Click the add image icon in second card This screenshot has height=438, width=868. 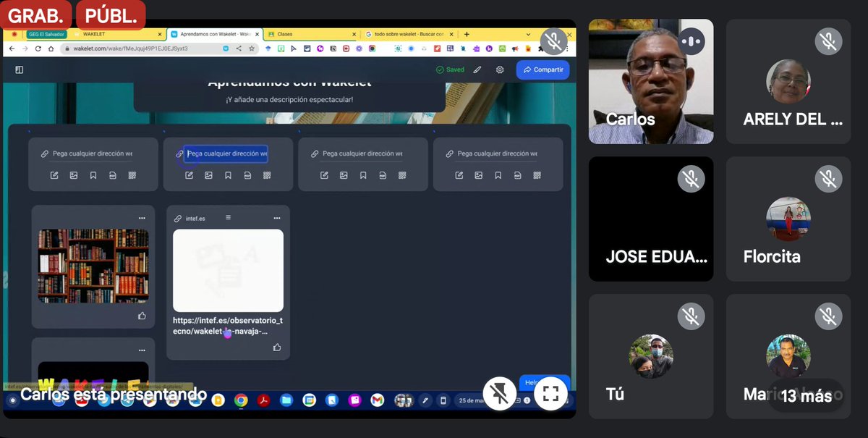click(209, 175)
